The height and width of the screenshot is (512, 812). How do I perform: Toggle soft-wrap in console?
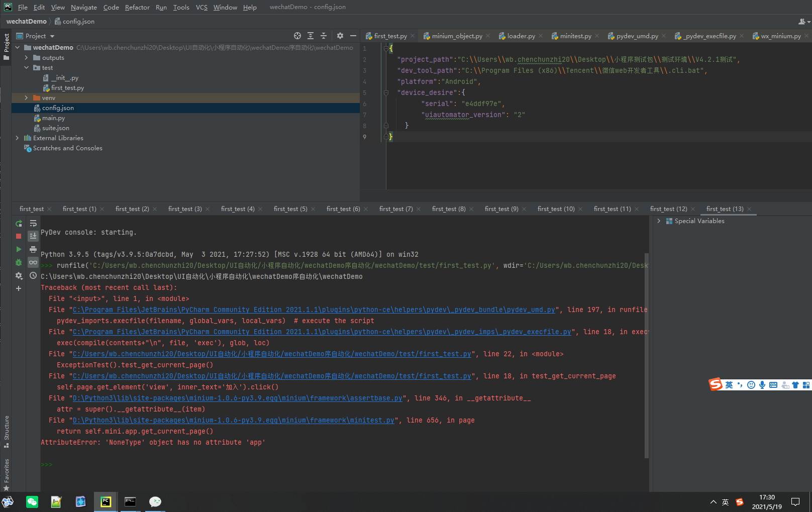click(x=33, y=224)
